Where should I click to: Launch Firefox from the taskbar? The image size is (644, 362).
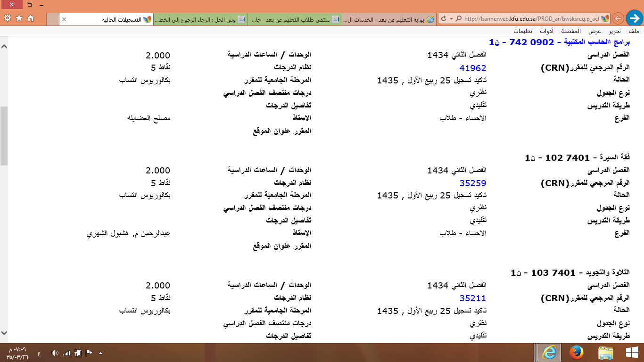click(576, 353)
